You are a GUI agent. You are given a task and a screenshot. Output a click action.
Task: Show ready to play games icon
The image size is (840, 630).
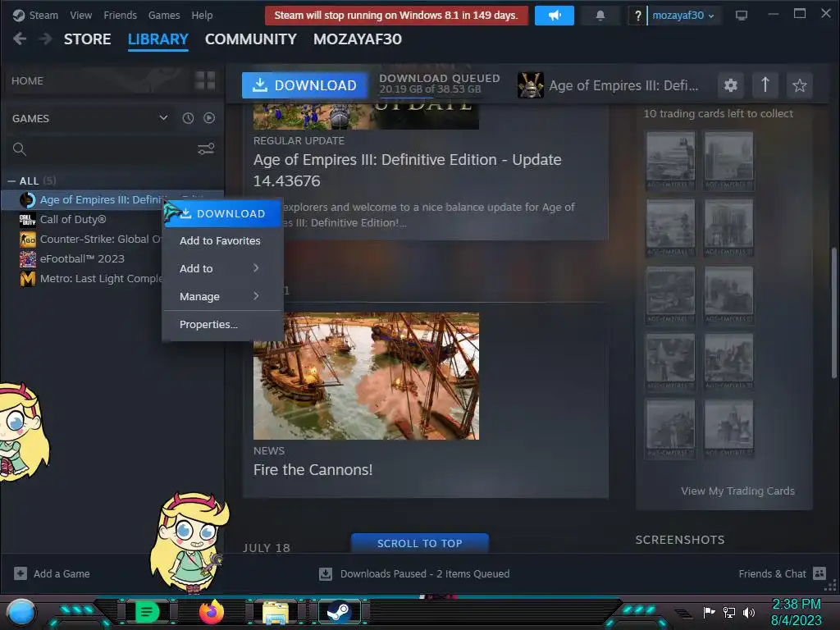(x=209, y=118)
